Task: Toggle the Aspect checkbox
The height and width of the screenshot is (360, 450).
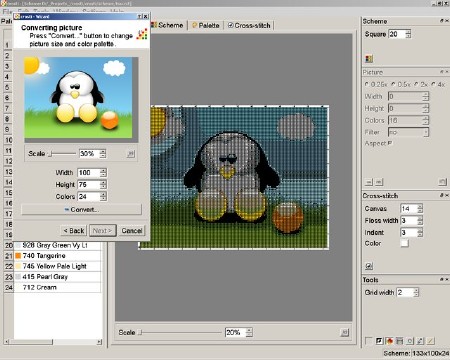Action: tap(390, 143)
